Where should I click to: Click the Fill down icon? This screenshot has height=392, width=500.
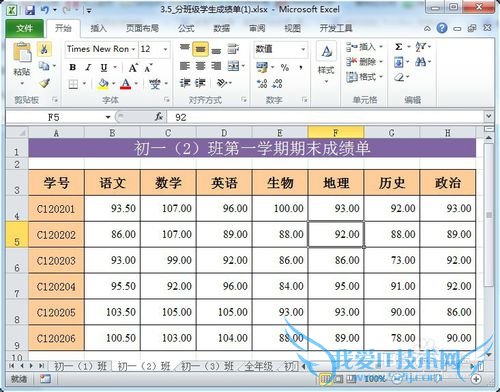tap(398, 62)
